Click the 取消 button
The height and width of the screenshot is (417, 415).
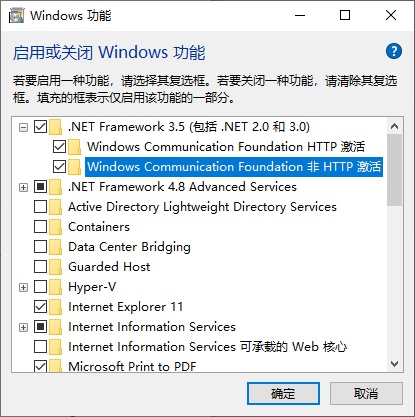pos(366,394)
